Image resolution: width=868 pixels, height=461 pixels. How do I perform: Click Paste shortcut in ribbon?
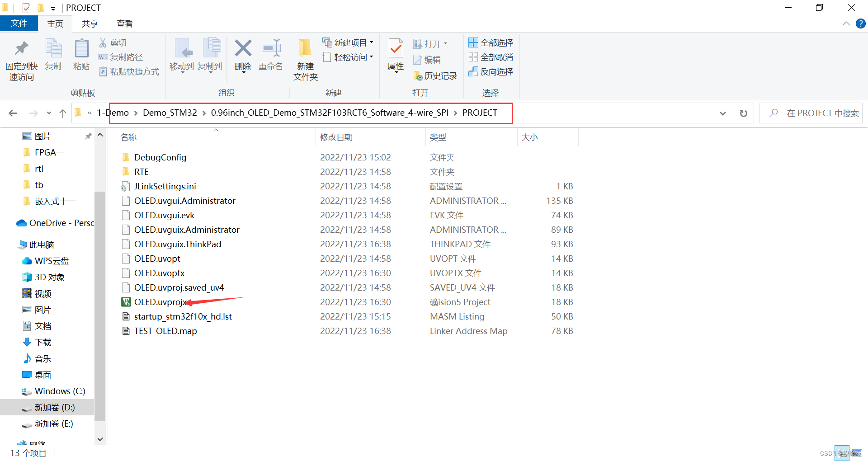[129, 71]
